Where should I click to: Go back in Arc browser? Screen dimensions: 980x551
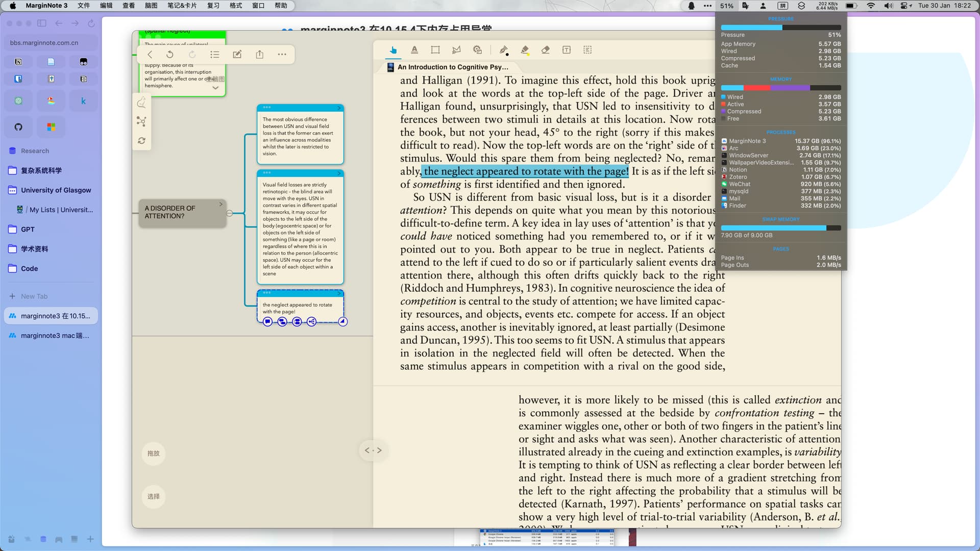pyautogui.click(x=59, y=23)
